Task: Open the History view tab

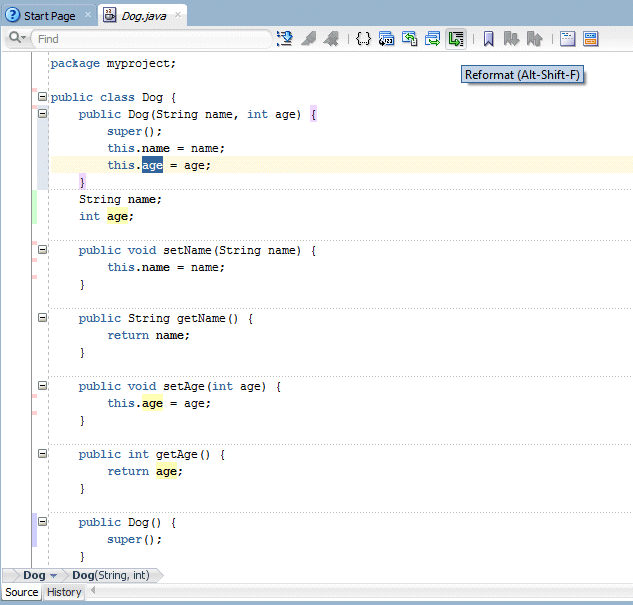Action: [64, 592]
